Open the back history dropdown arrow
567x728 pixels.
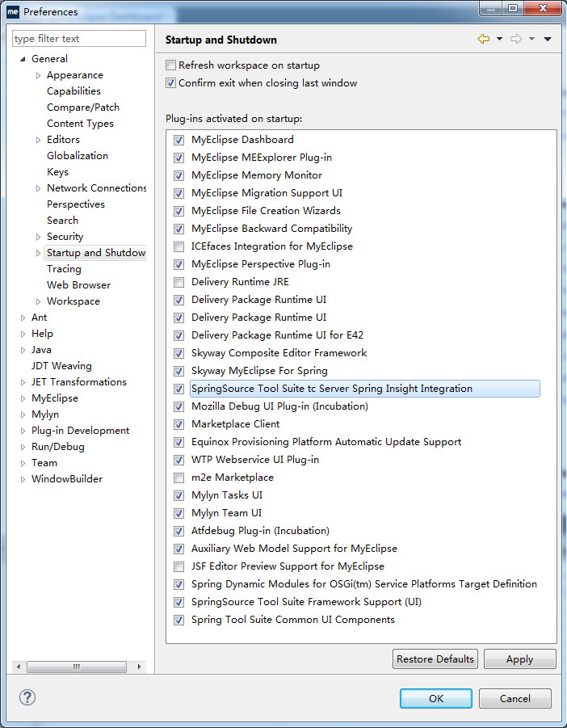[499, 39]
